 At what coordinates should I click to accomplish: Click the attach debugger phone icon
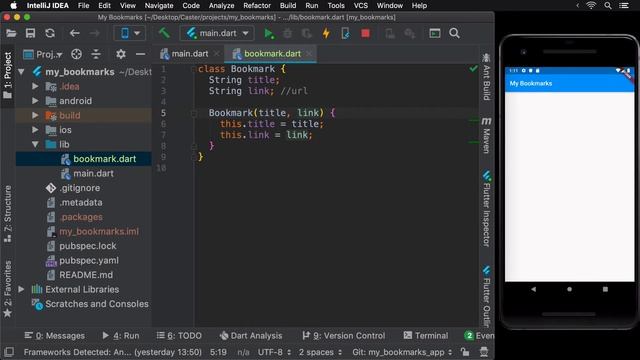[345, 33]
